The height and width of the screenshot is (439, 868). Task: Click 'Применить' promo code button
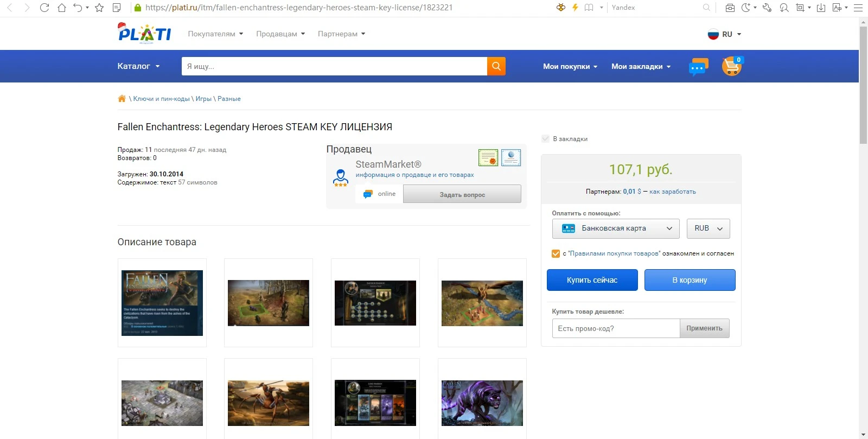pos(704,328)
